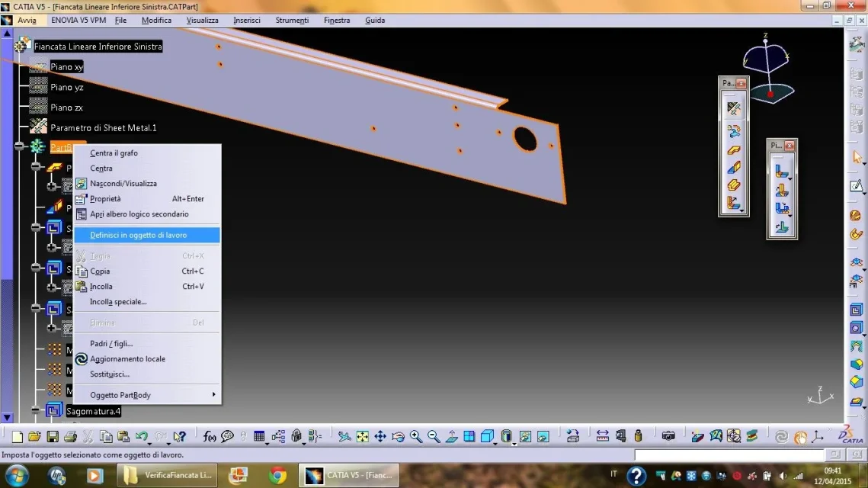Choose Sostituisci... in context menu
This screenshot has width=868, height=488.
tap(146, 374)
